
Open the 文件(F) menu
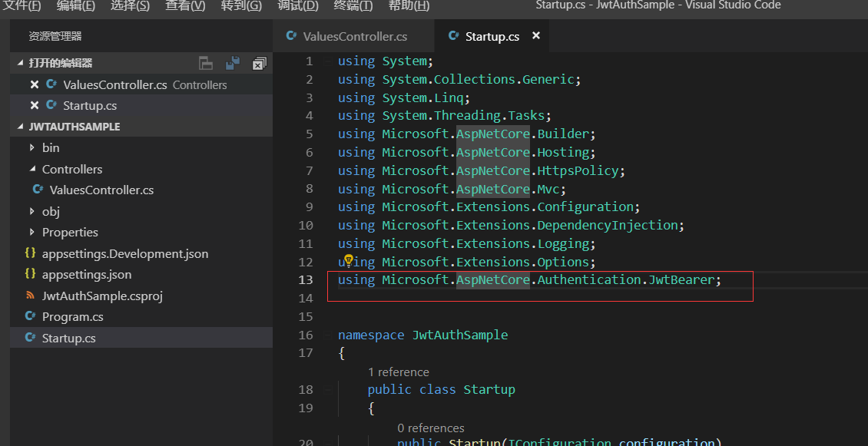[23, 5]
